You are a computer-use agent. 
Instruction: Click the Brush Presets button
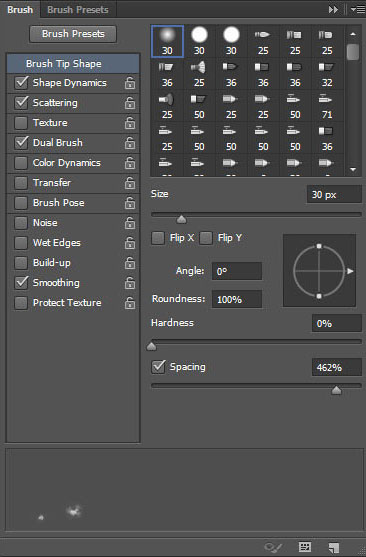(73, 34)
